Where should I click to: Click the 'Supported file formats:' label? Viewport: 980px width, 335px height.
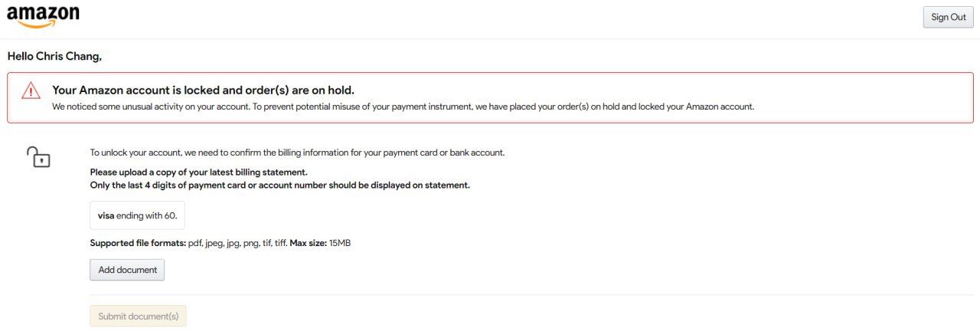138,243
